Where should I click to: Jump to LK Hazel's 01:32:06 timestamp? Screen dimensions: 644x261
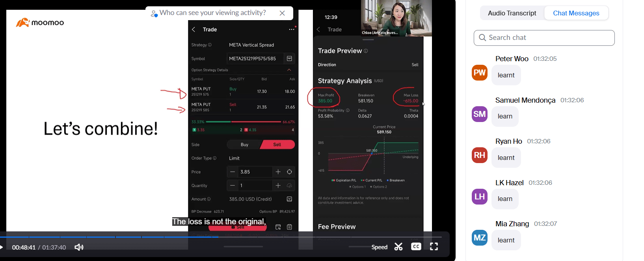pos(540,183)
